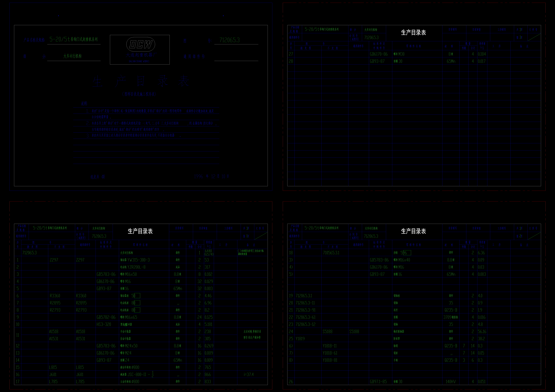This screenshot has width=555, height=392.
Task: Click the weight value '0.269' in row 12
Action: [x=209, y=346]
